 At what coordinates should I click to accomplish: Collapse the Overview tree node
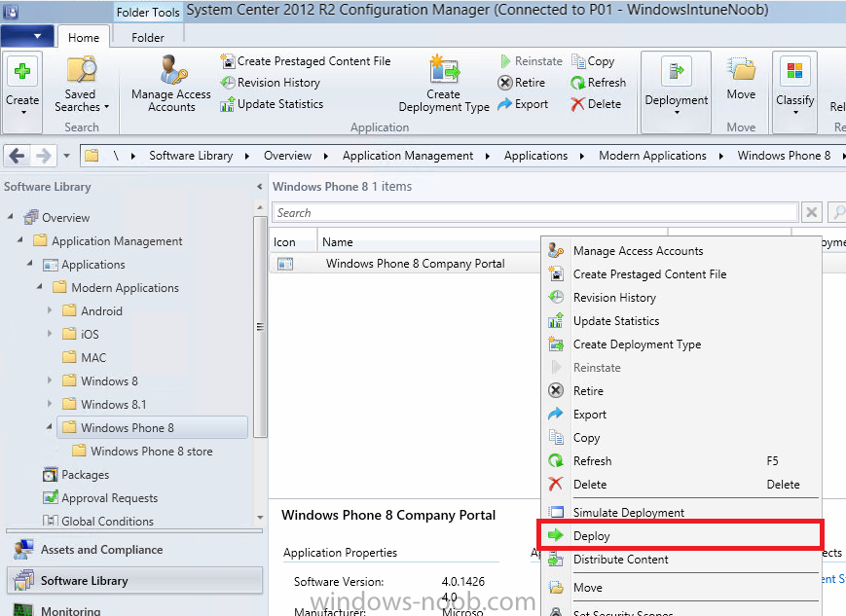11,217
